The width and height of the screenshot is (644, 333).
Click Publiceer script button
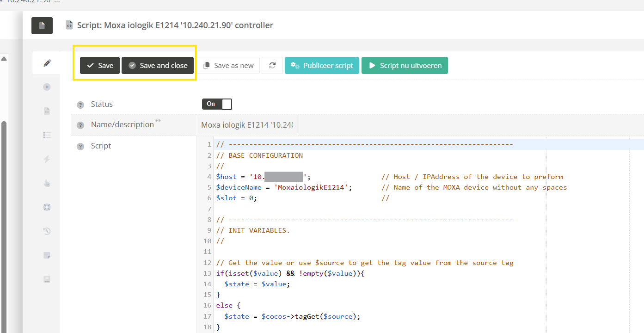(x=322, y=66)
